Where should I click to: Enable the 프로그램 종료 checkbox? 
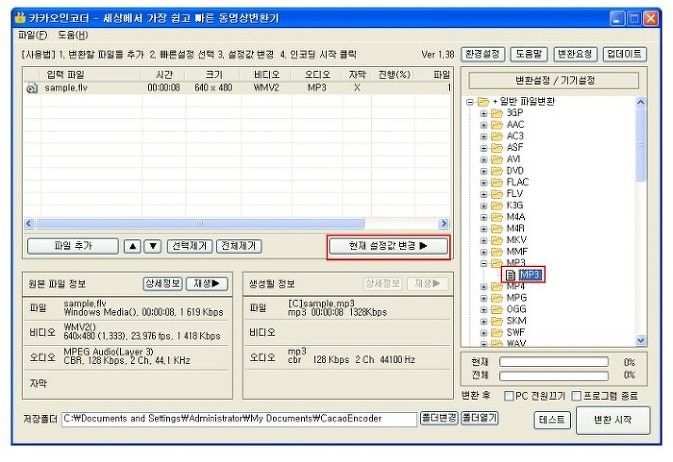point(576,396)
